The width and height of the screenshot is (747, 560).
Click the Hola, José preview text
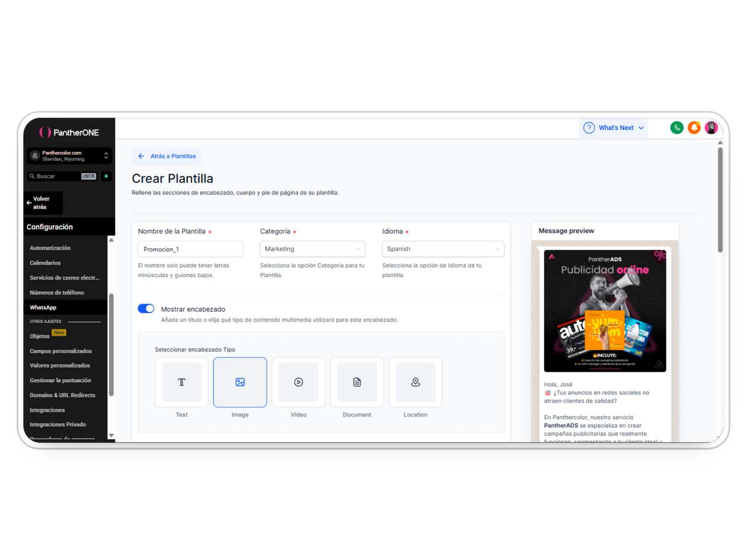[558, 384]
